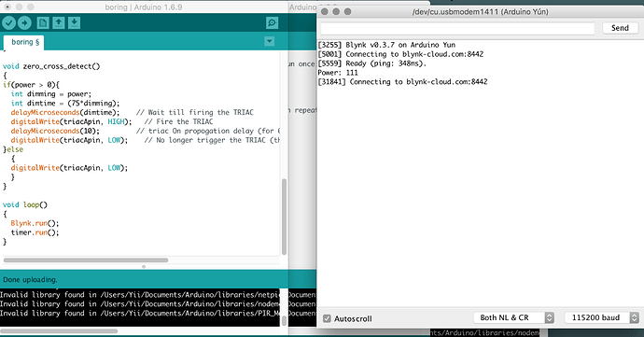The image size is (644, 337).
Task: Minimize the serial monitor window
Action: pos(336,11)
